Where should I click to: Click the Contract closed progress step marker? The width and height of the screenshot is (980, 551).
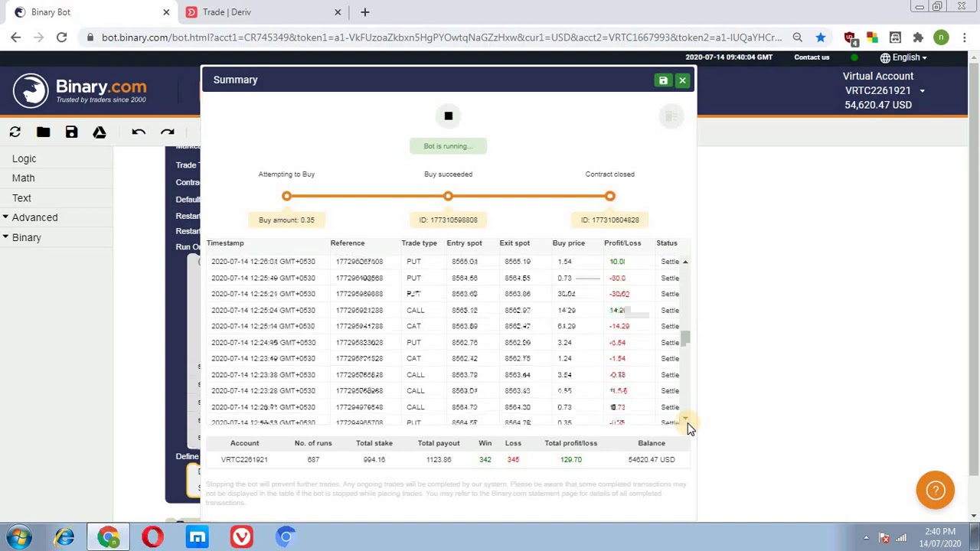coord(609,197)
